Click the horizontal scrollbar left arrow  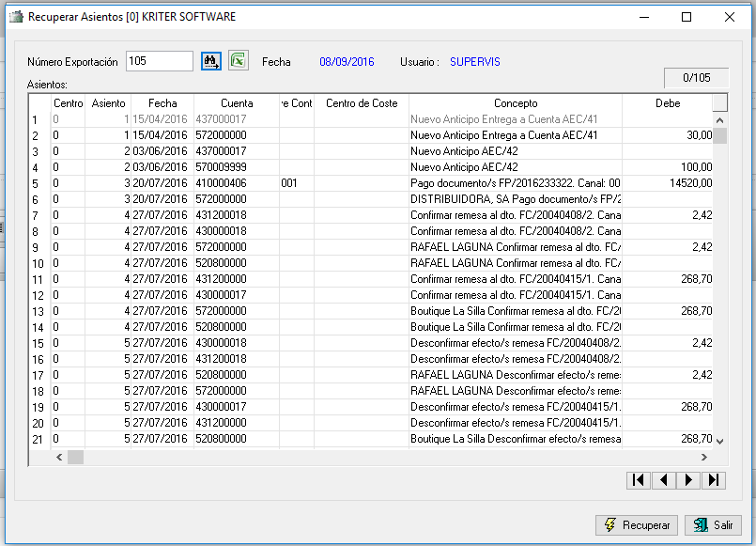tap(59, 457)
